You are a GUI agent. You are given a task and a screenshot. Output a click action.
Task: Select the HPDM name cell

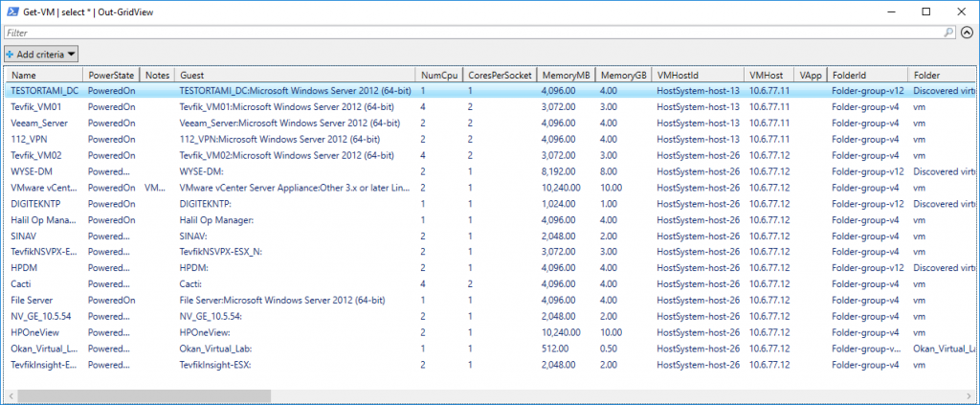click(x=23, y=267)
